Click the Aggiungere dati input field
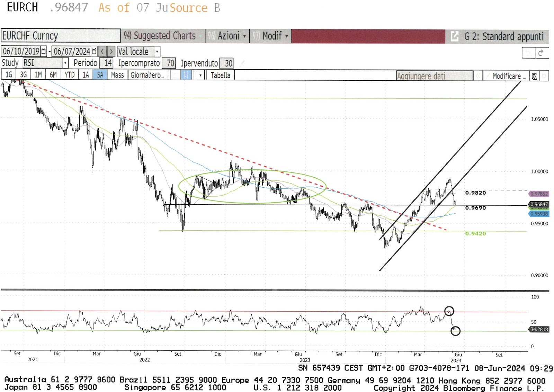The image size is (554, 392). click(x=435, y=76)
